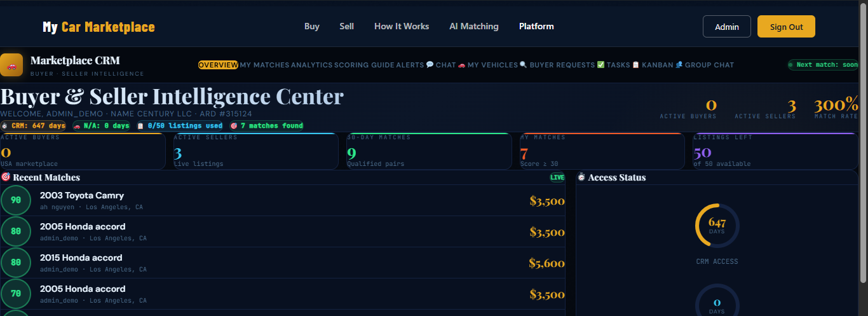Viewport: 868px width, 316px height.
Task: Open Buyer Requests with magnifier icon
Action: pyautogui.click(x=557, y=65)
